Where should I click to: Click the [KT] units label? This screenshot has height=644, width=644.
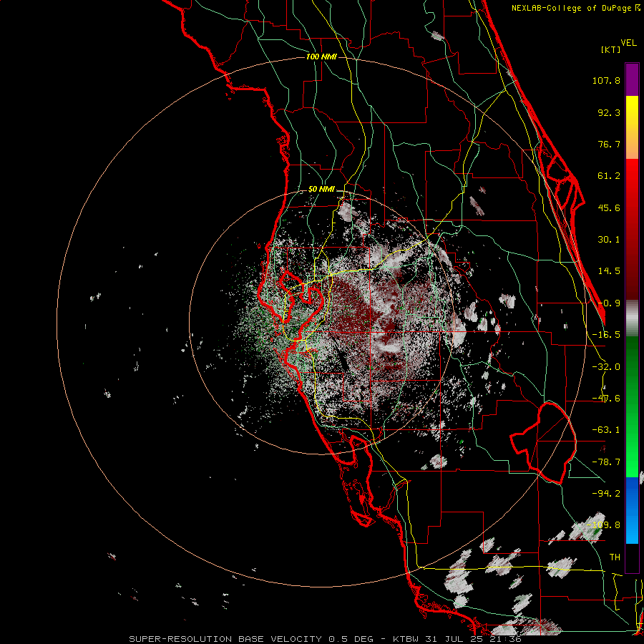611,49
